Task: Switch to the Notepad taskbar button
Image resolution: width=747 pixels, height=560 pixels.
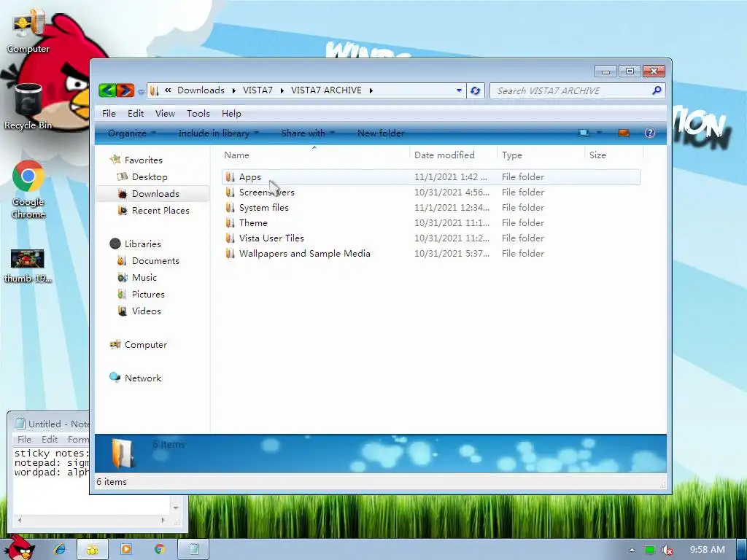Action: click(194, 550)
